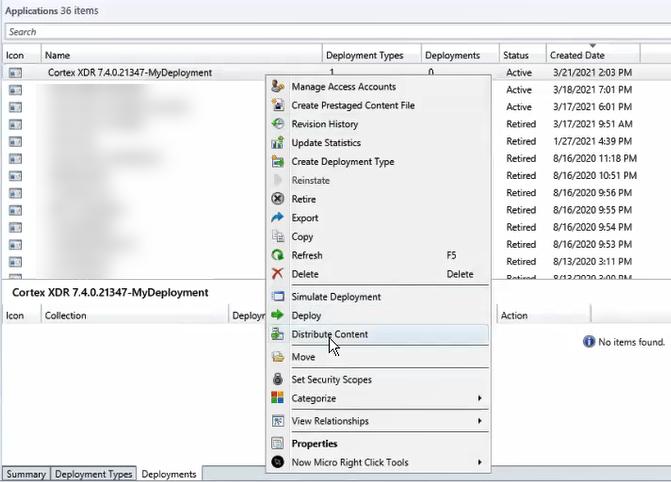This screenshot has width=671, height=482.
Task: Click the Retire circle-X icon
Action: tap(277, 199)
